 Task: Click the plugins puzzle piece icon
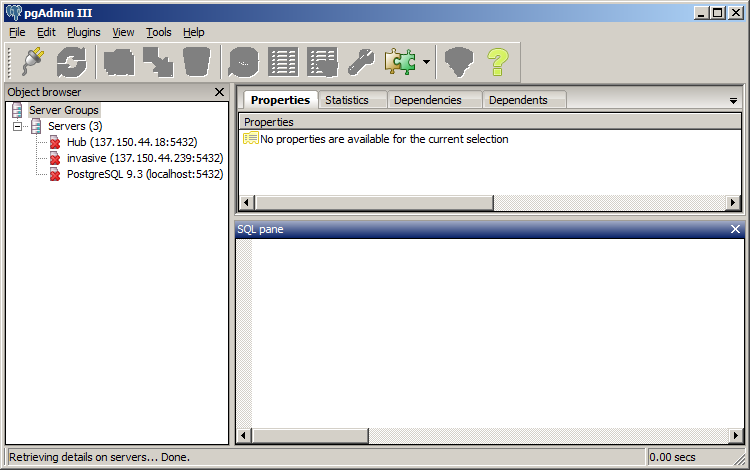click(400, 62)
